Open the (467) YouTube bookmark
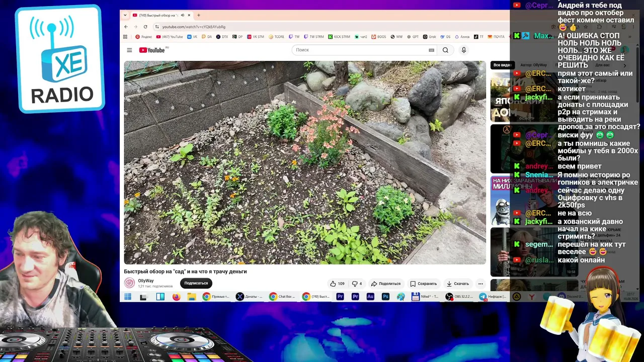The image size is (644, 362). coord(170,37)
